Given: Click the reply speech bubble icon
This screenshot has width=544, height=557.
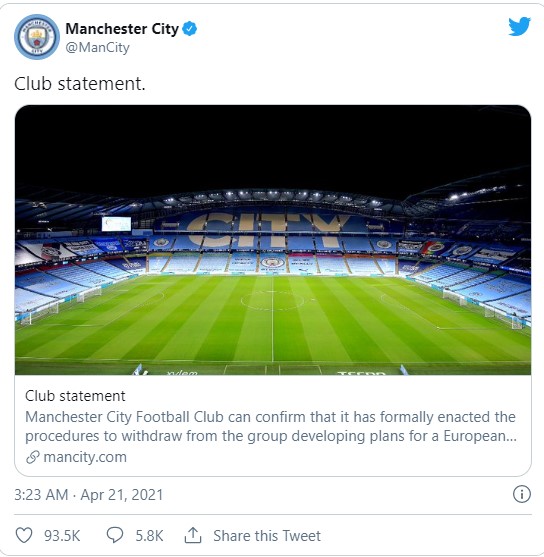Looking at the screenshot, I should pos(115,535).
